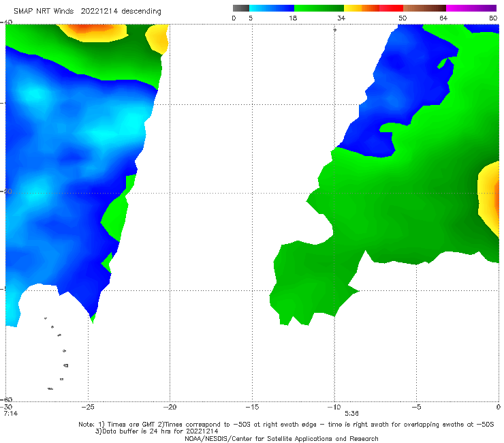
Task: Click the date "20221214" in the title
Action: point(99,11)
